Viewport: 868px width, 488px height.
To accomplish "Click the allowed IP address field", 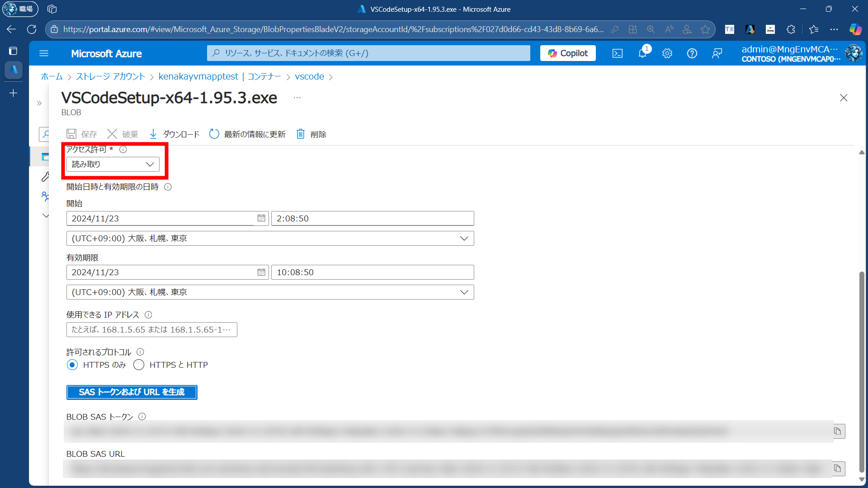I will click(x=152, y=329).
